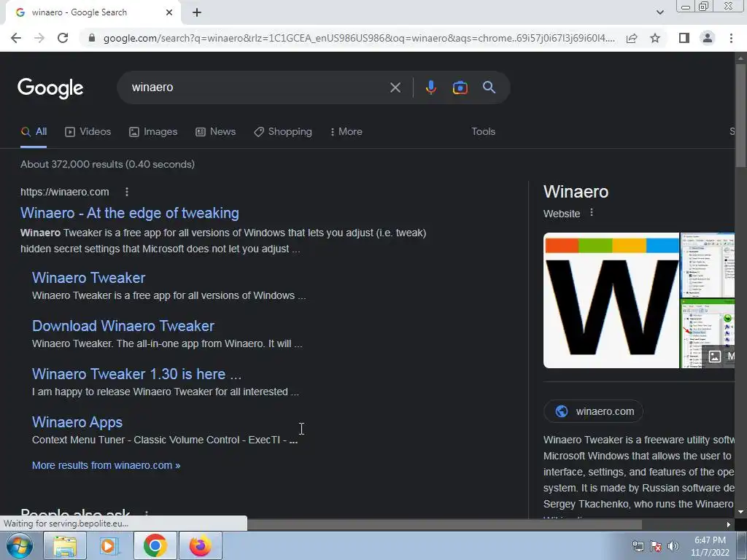Open the Chrome side panel icon
747x560 pixels.
tap(684, 38)
